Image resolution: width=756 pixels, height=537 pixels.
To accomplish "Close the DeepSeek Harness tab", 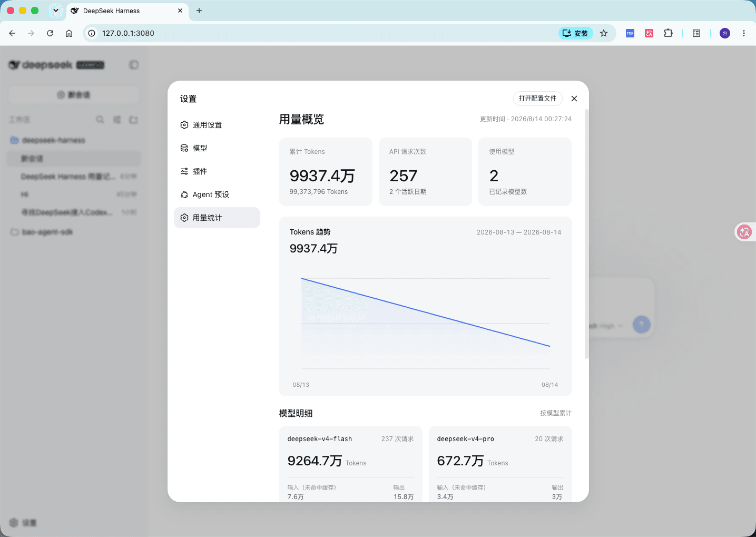I will (x=180, y=11).
